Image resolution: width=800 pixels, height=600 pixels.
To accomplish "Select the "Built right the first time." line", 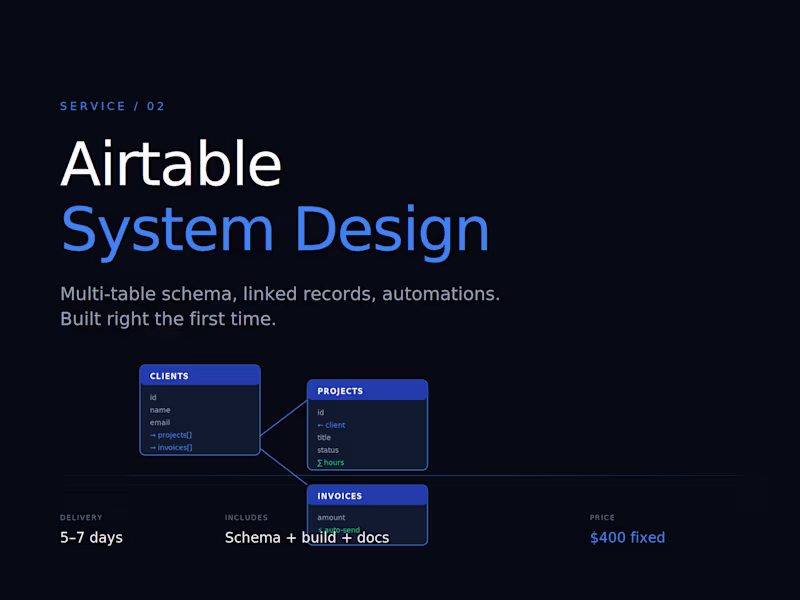I will coord(168,319).
